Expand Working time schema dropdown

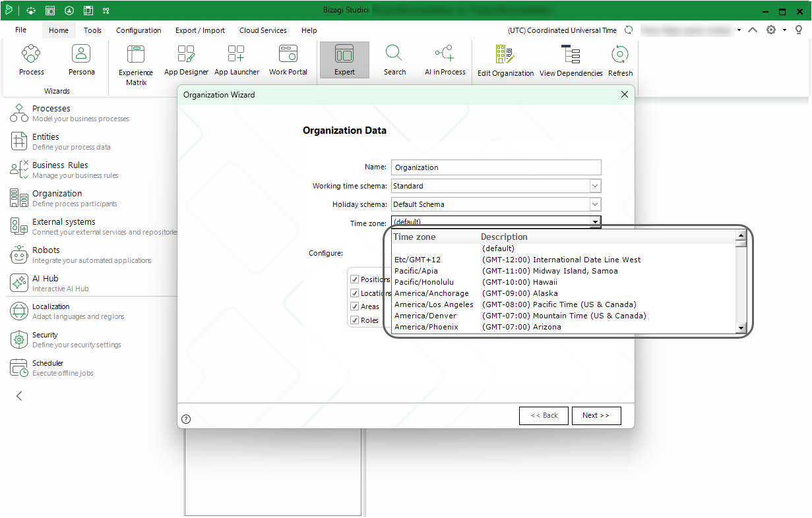(x=595, y=186)
